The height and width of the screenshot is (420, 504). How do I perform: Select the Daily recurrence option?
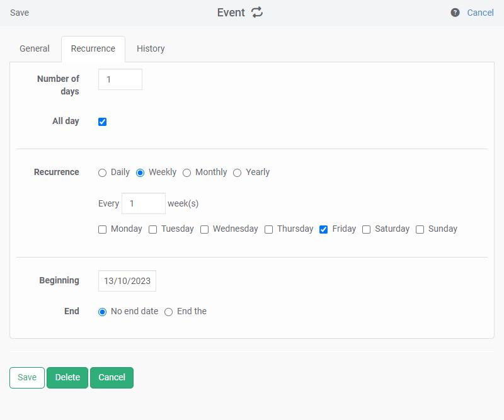103,173
